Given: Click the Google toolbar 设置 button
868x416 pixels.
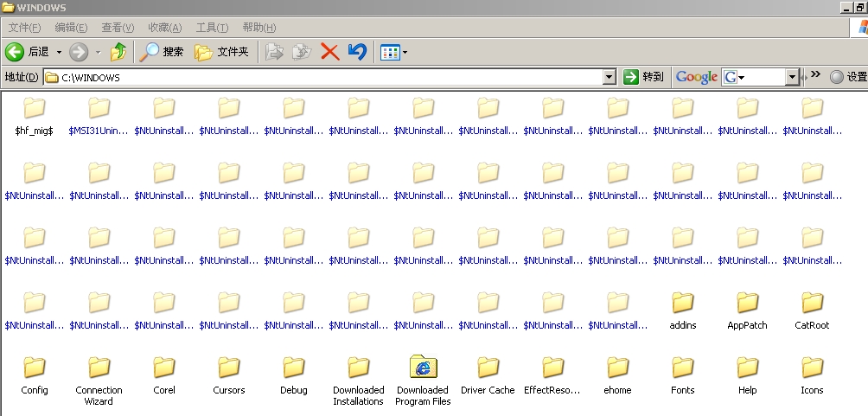Looking at the screenshot, I should 848,77.
